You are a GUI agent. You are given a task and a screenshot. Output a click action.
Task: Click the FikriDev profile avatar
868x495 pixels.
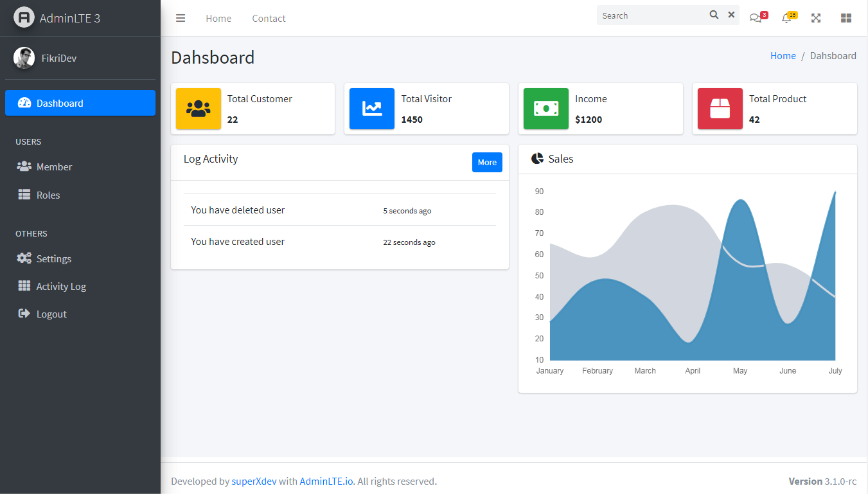[24, 58]
